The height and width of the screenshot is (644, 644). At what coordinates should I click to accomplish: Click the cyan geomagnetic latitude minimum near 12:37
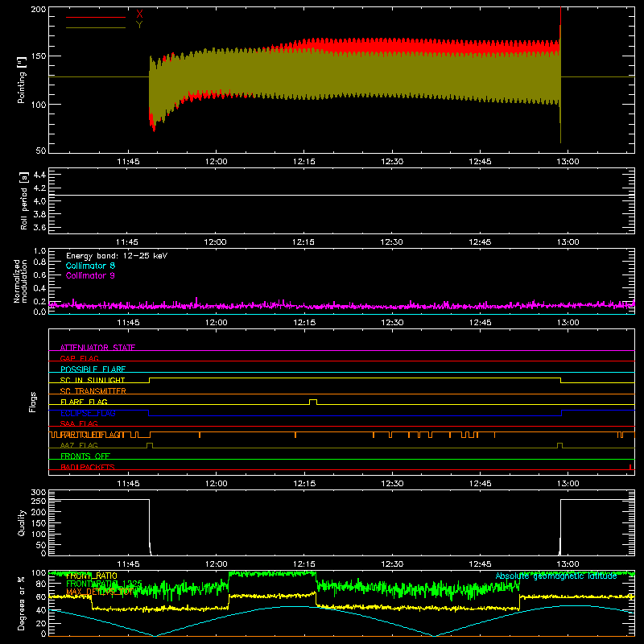434,635
